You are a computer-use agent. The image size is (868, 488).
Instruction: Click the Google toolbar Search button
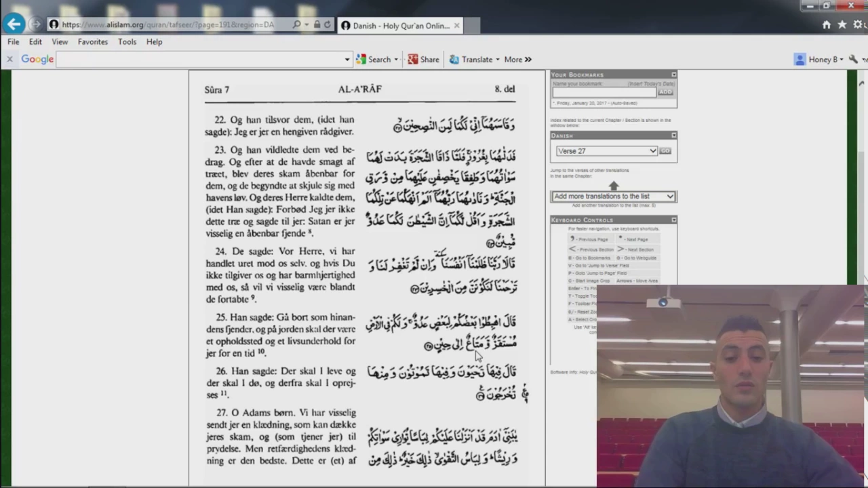pyautogui.click(x=374, y=60)
